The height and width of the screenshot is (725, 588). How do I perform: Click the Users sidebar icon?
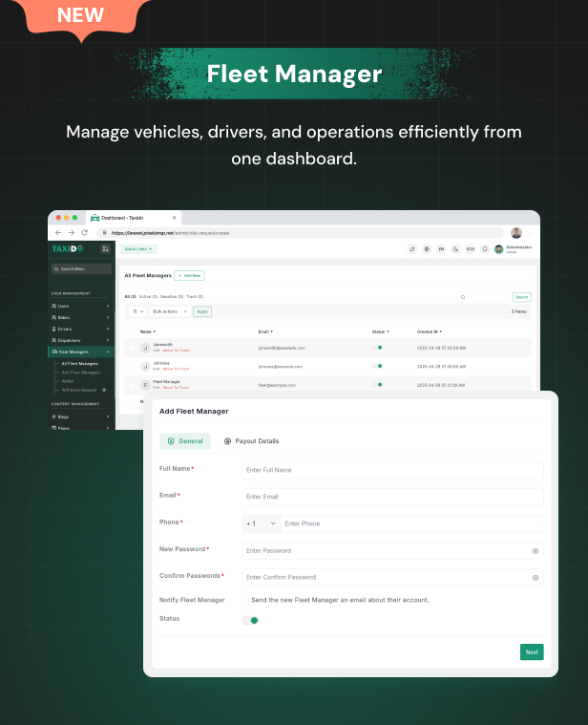(54, 306)
